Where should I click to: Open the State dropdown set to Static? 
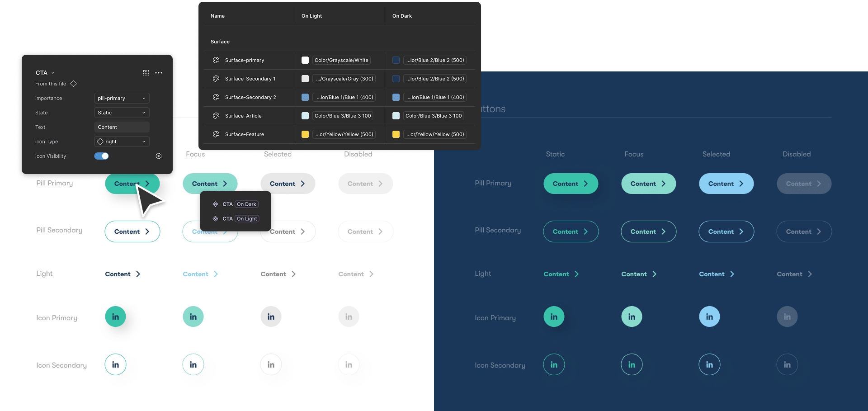pyautogui.click(x=122, y=113)
